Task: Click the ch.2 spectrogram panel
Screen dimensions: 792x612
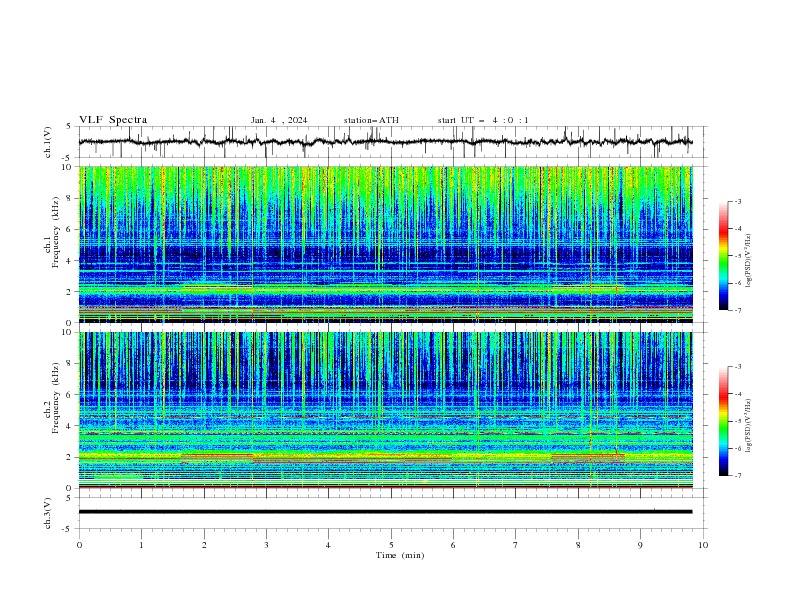Action: point(385,410)
